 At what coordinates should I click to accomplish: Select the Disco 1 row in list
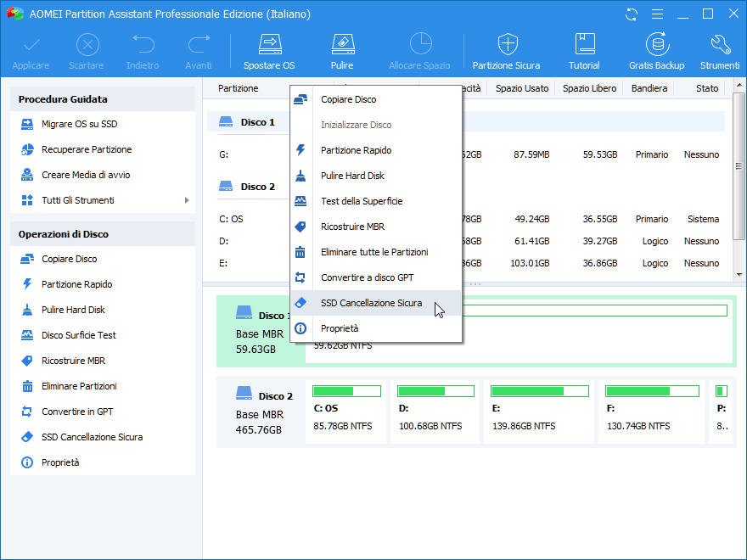[x=466, y=122]
